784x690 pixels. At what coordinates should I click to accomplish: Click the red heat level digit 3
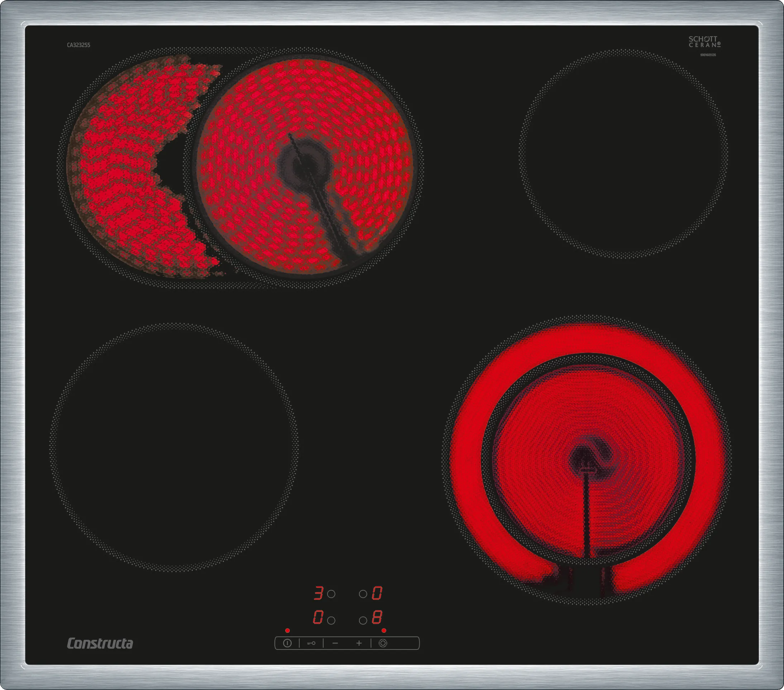click(318, 593)
